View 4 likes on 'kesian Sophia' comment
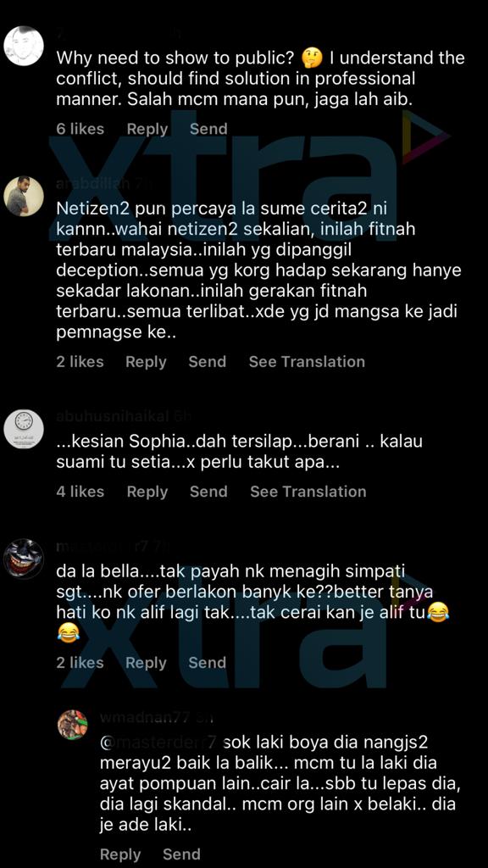 click(80, 492)
